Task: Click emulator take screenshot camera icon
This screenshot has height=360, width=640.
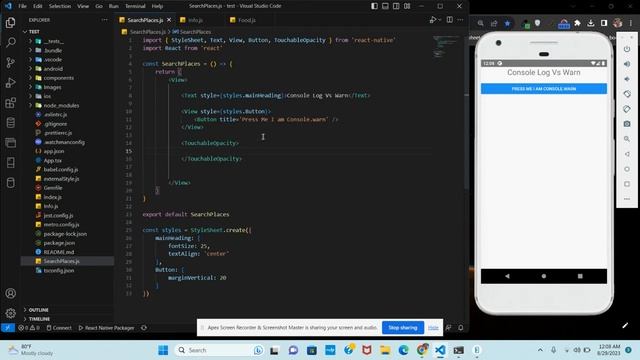Action: tap(627, 124)
